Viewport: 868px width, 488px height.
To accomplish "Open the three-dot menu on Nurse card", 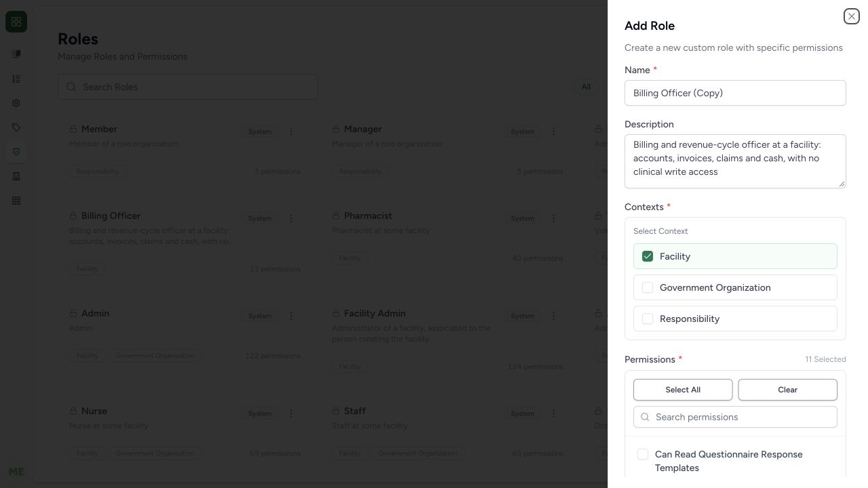I will click(x=292, y=413).
